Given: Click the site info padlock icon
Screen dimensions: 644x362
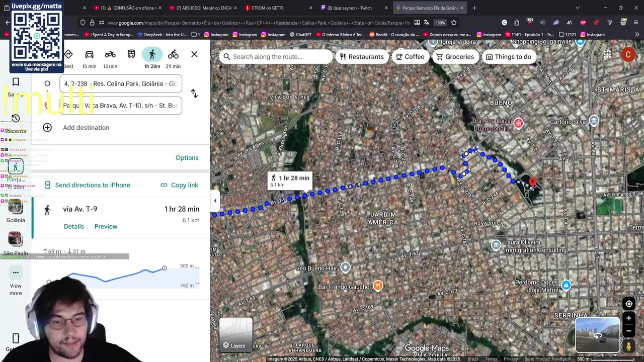Looking at the screenshot, I should tap(92, 23).
